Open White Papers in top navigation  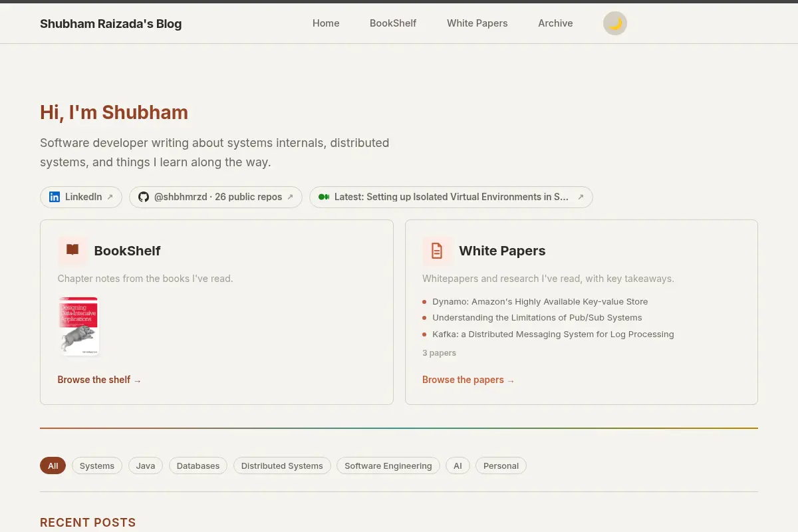point(477,23)
